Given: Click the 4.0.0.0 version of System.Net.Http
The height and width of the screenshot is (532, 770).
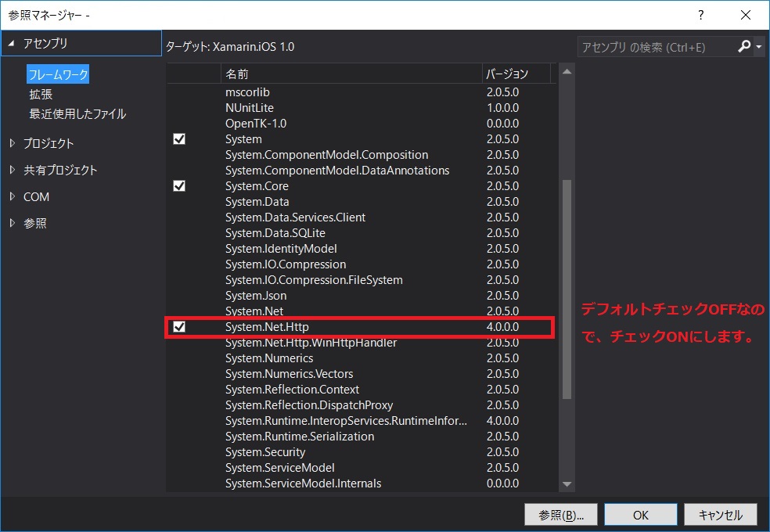Looking at the screenshot, I should point(502,327).
